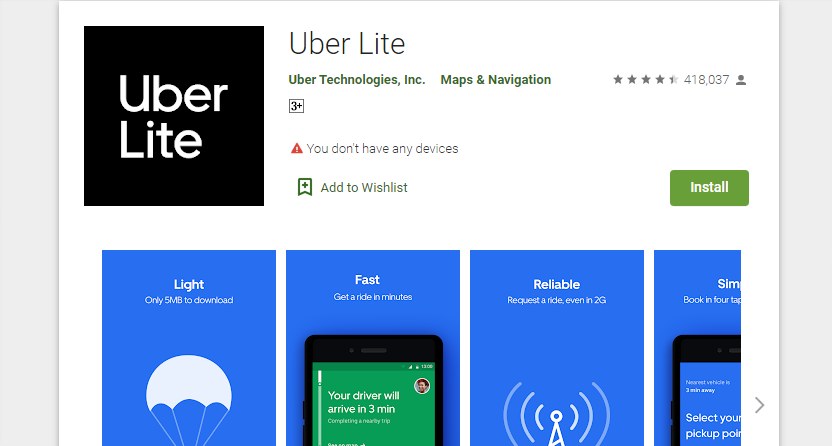Image resolution: width=832 pixels, height=446 pixels.
Task: Click the wishlist bookmark icon
Action: pos(305,187)
